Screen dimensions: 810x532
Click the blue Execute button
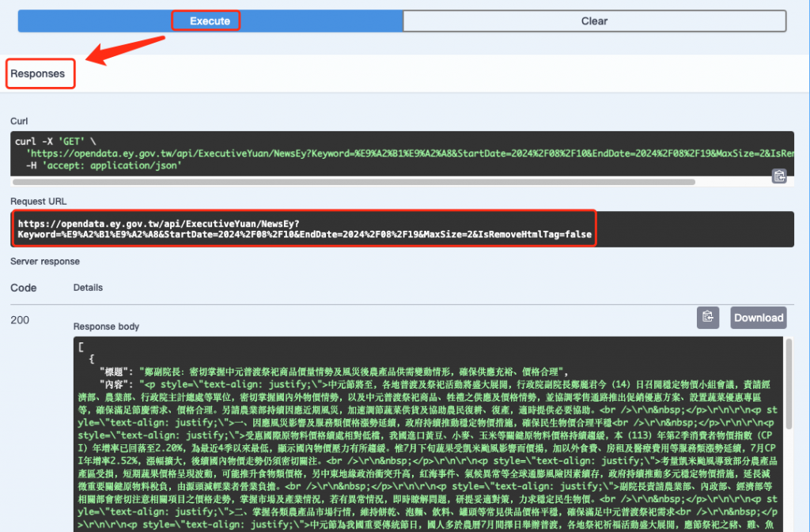click(210, 21)
